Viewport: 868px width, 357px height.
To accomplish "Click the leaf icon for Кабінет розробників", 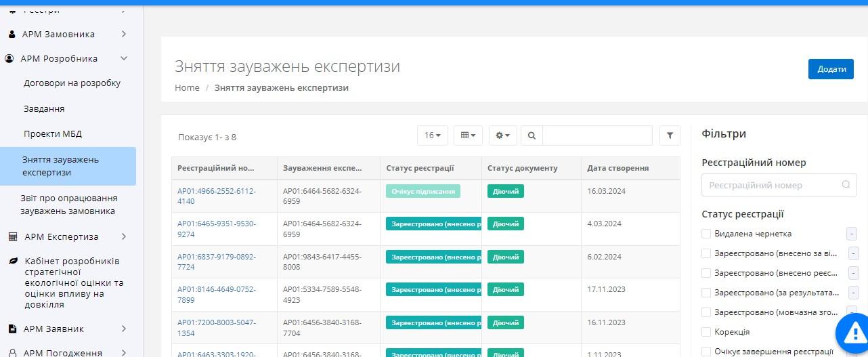I will (12, 261).
